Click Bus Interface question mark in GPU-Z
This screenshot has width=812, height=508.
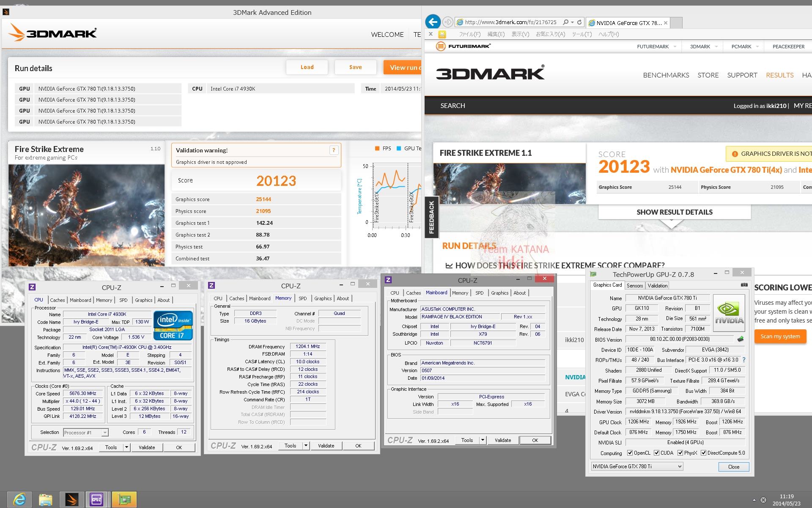(x=744, y=360)
